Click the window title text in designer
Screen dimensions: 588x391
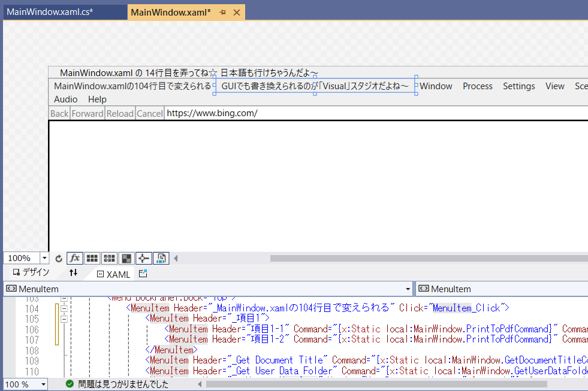point(189,72)
